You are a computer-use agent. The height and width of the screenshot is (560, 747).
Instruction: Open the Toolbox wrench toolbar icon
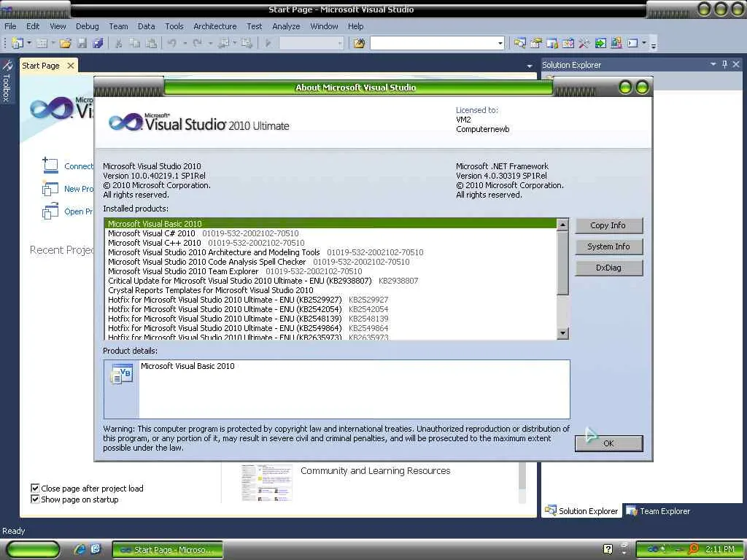click(584, 43)
